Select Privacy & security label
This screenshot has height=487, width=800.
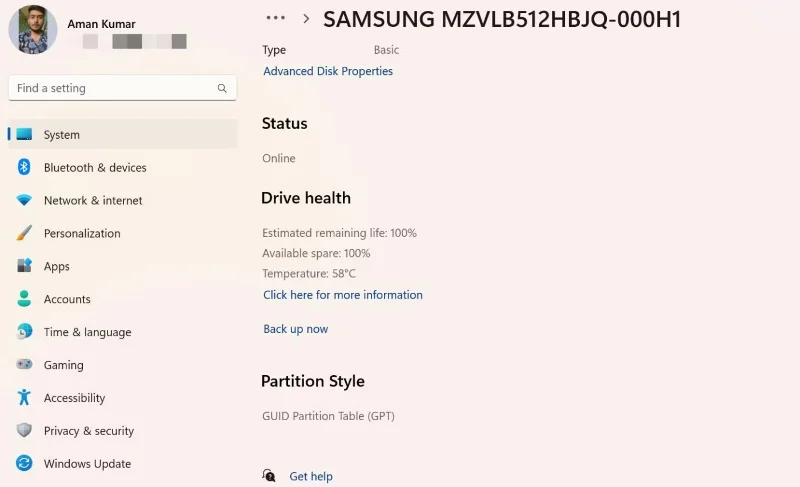[89, 431]
